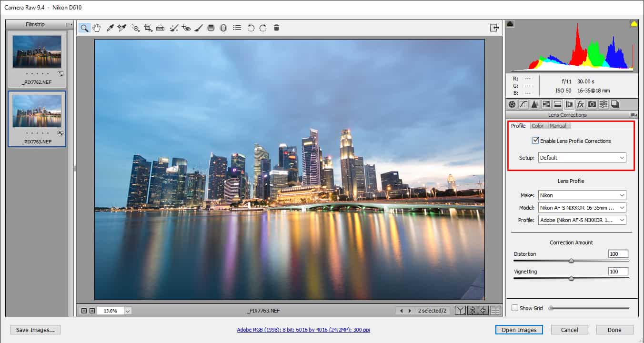The width and height of the screenshot is (644, 343).
Task: Switch to the Color tab
Action: tap(537, 126)
